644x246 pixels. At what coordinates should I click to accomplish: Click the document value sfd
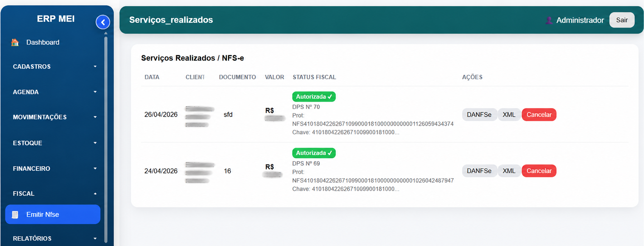coord(228,115)
